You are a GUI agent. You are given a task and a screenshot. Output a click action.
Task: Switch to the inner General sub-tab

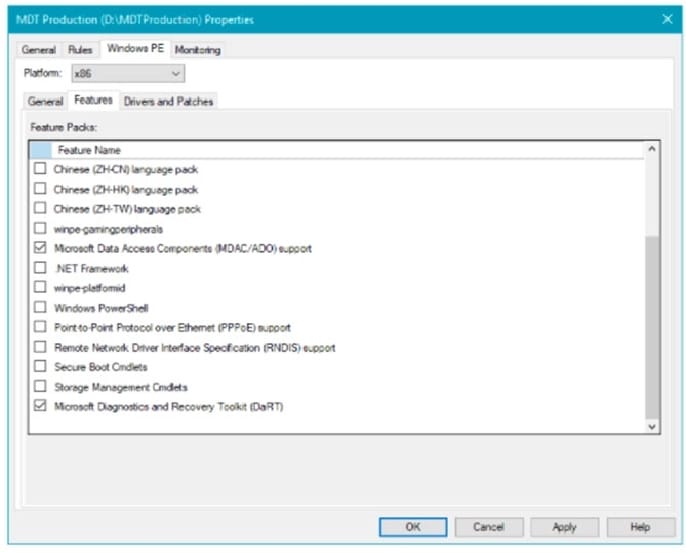(45, 102)
